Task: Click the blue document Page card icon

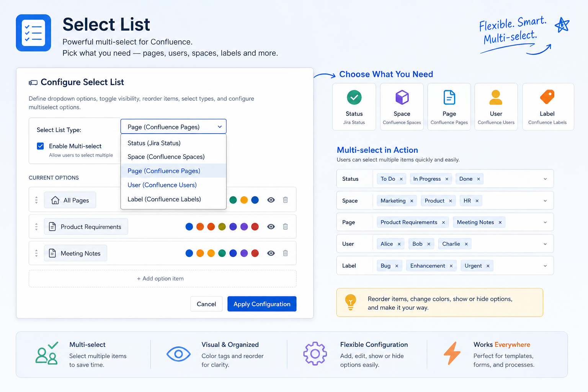Action: 449,97
